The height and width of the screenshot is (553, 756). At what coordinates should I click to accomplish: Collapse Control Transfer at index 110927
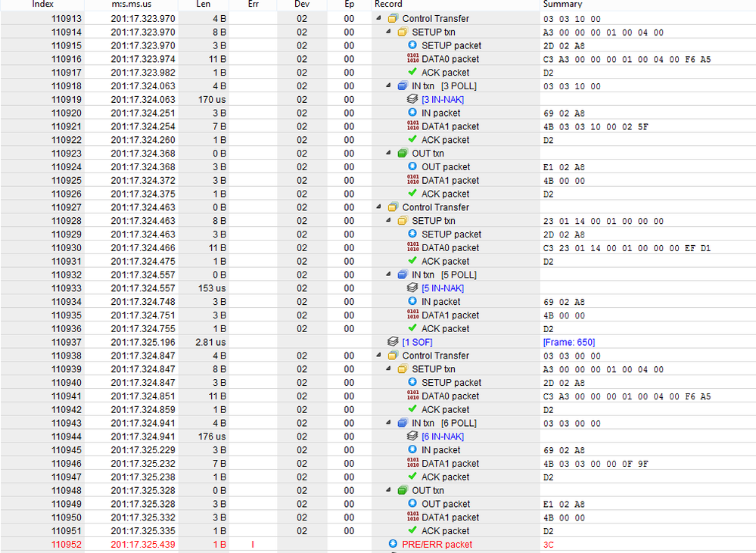click(x=378, y=207)
